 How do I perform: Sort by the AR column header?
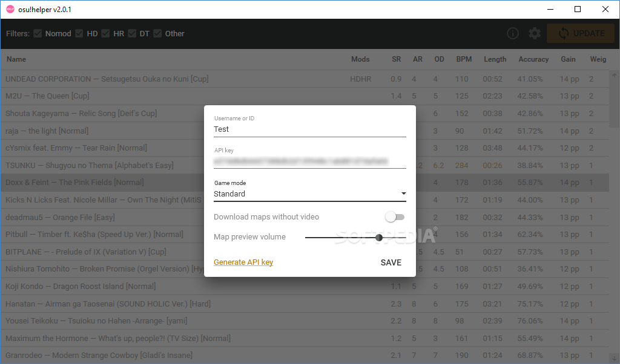[x=418, y=59]
